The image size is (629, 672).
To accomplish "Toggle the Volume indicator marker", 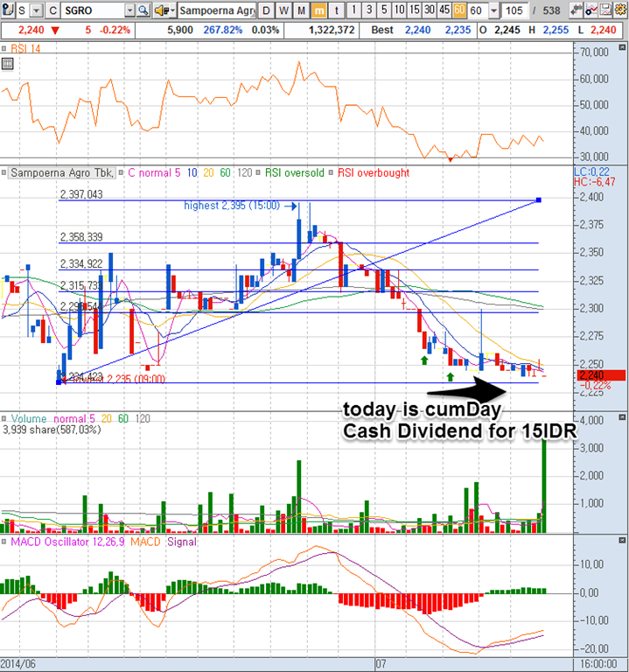I will [3, 418].
